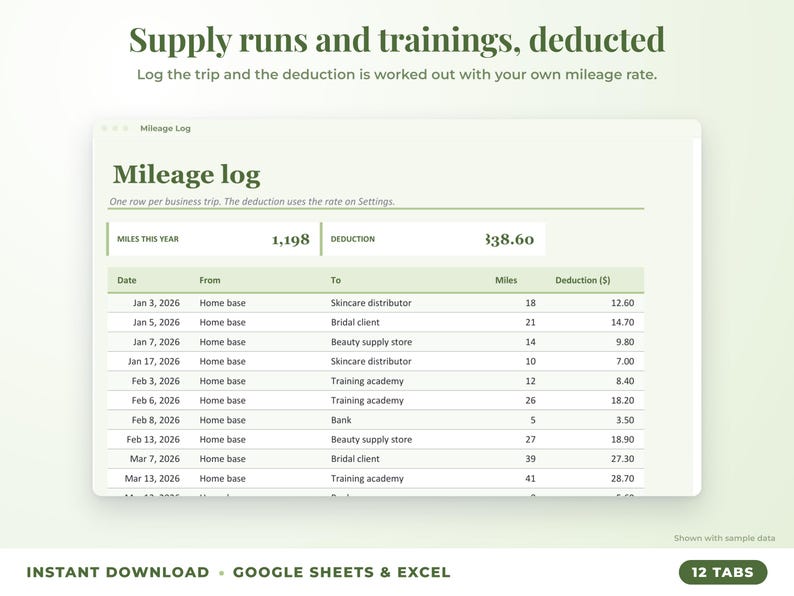794x596 pixels.
Task: Click the MILES THIS YEAR label
Action: click(148, 239)
